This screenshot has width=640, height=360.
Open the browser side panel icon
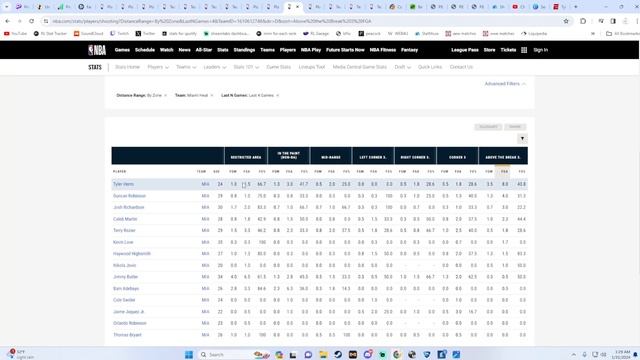[x=613, y=21]
